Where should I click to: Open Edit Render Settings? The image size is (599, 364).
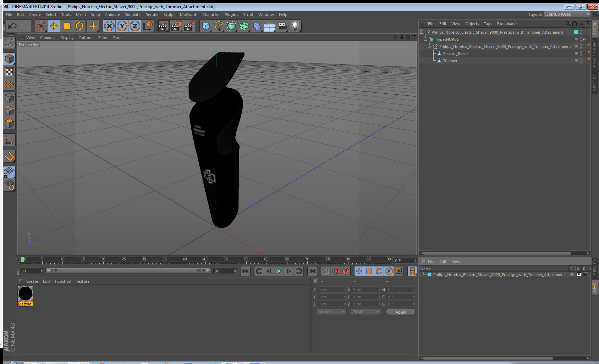[189, 26]
